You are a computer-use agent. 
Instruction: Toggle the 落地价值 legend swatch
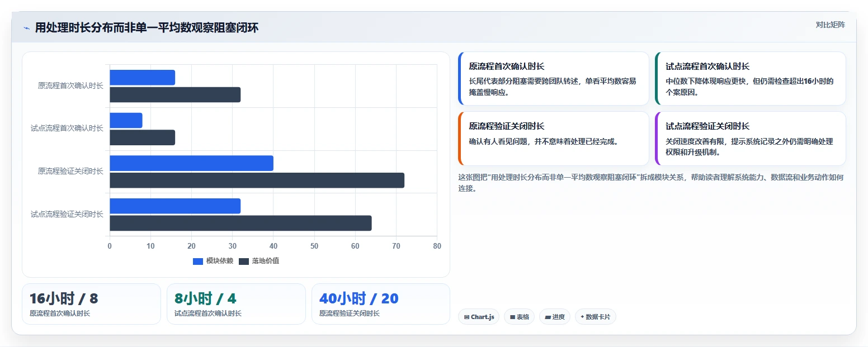click(x=244, y=262)
